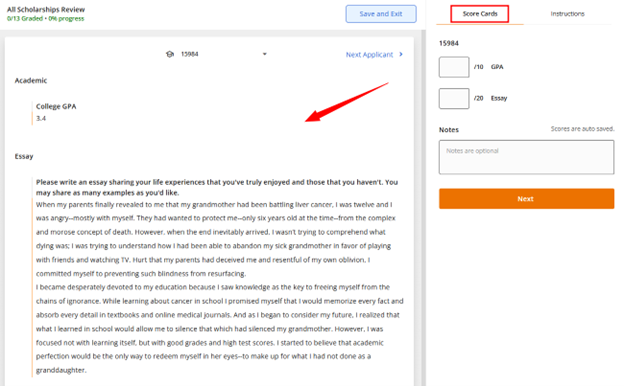This screenshot has width=624, height=386.
Task: Click the /20 Essay score label
Action: 490,98
